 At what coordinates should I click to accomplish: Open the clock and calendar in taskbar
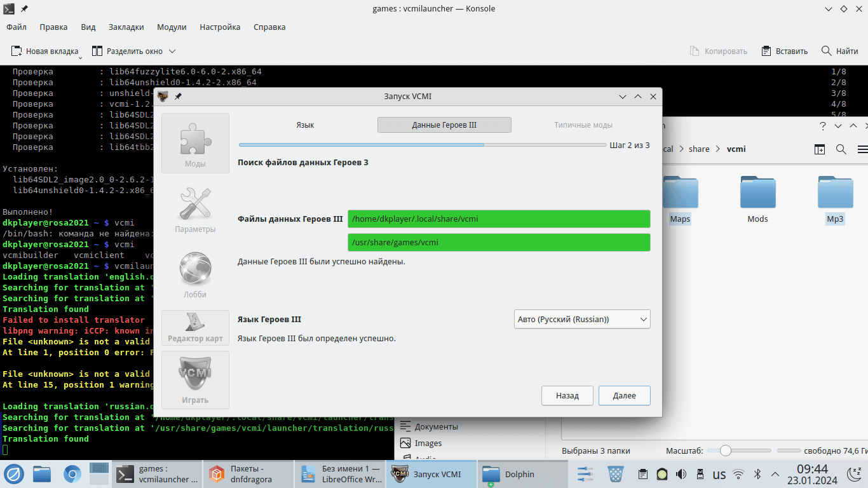point(811,474)
